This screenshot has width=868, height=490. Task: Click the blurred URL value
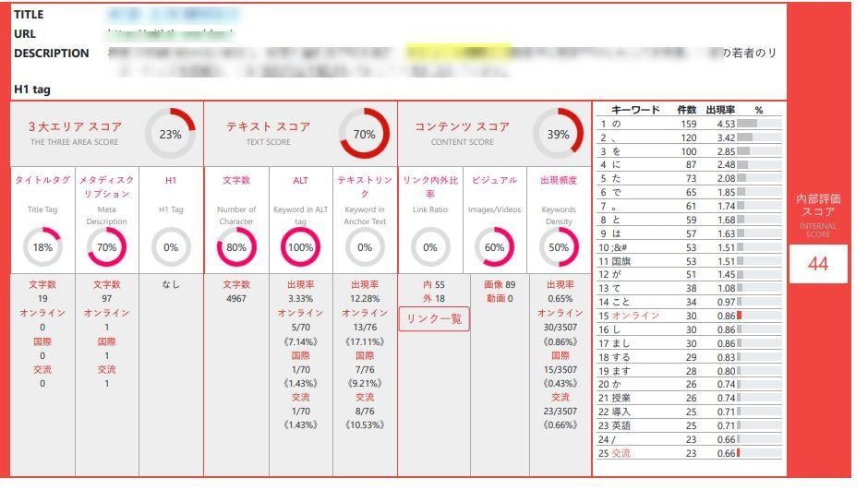[171, 34]
